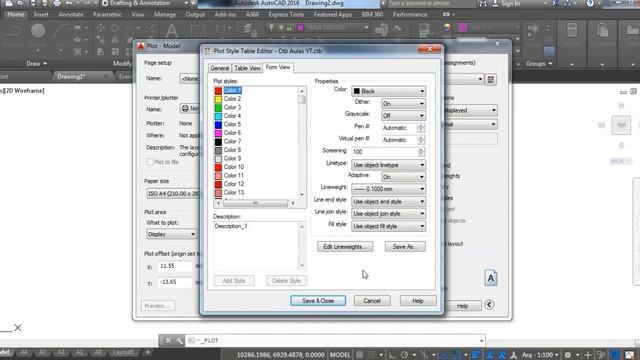Open the Line join style dropdown

pyautogui.click(x=389, y=213)
